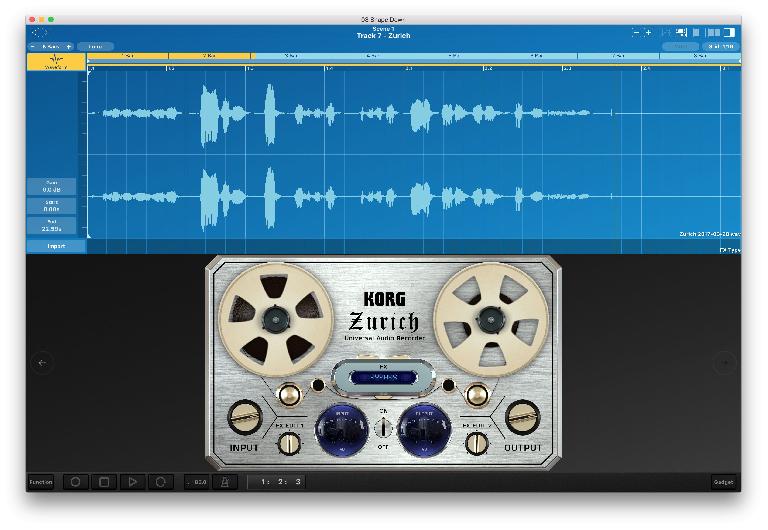The width and height of the screenshot is (768, 530).
Task: Toggle the metronome icon
Action: [225, 482]
